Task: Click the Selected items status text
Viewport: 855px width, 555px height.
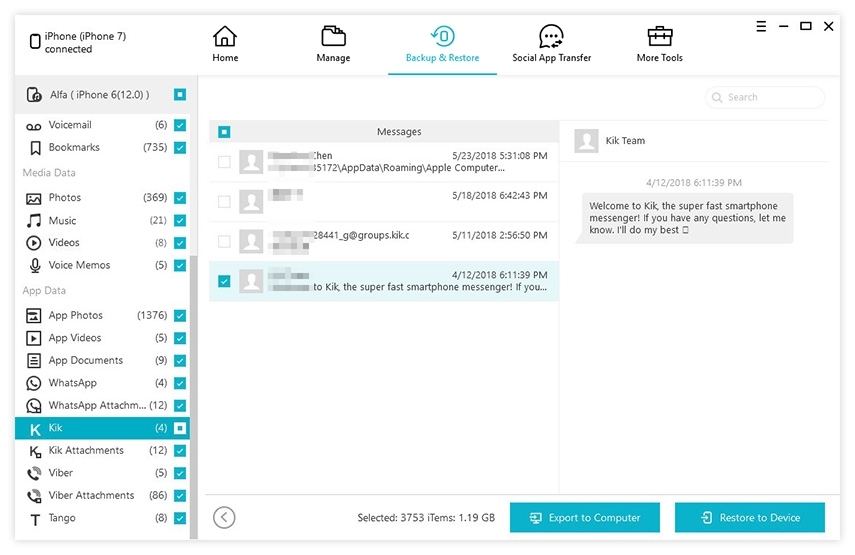Action: (426, 517)
